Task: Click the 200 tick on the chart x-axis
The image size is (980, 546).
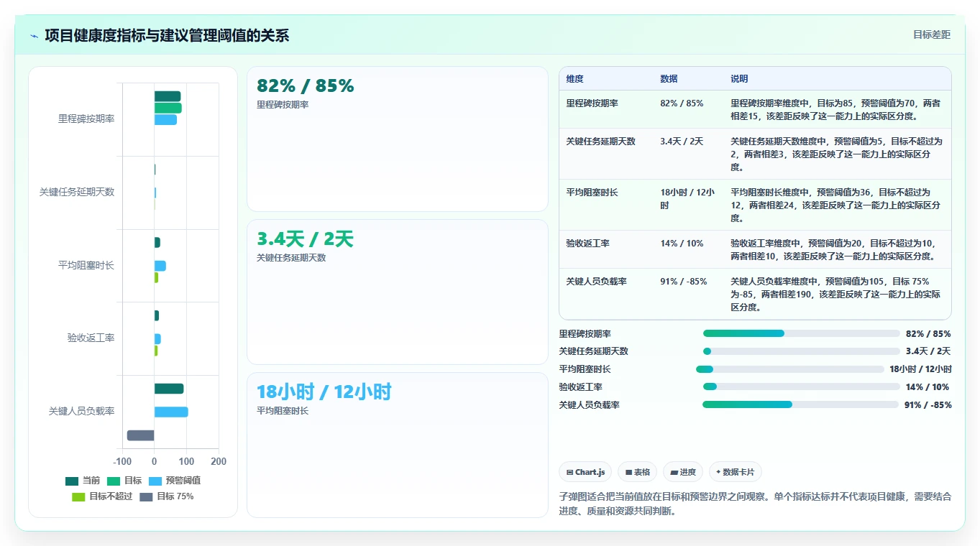Action: pos(219,462)
